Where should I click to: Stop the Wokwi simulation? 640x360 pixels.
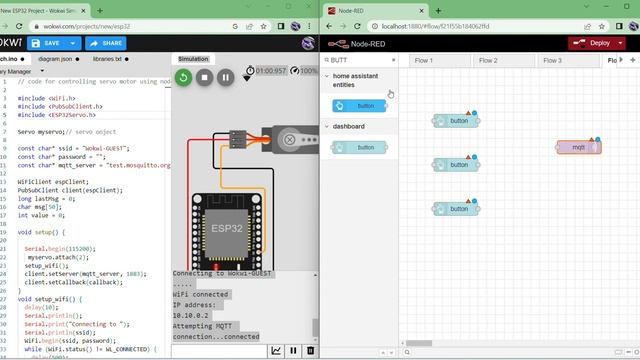204,78
